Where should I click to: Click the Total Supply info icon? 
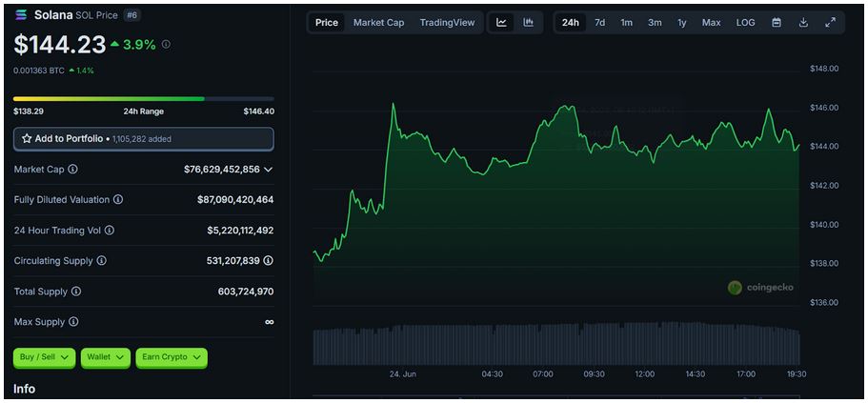click(76, 292)
